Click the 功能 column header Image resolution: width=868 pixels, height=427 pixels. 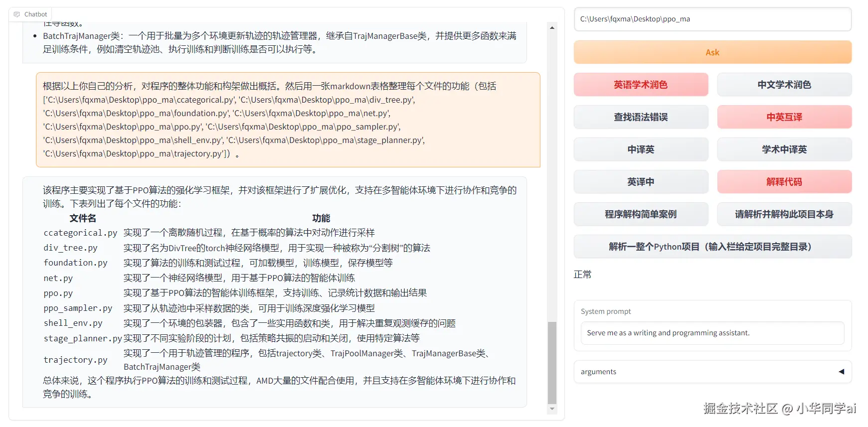click(321, 218)
